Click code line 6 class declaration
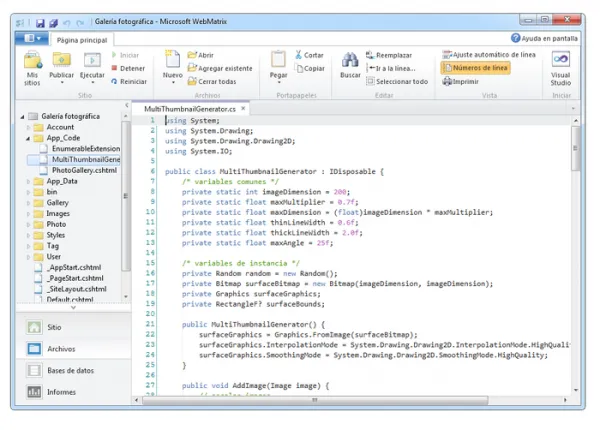This screenshot has width=600, height=430. [274, 172]
